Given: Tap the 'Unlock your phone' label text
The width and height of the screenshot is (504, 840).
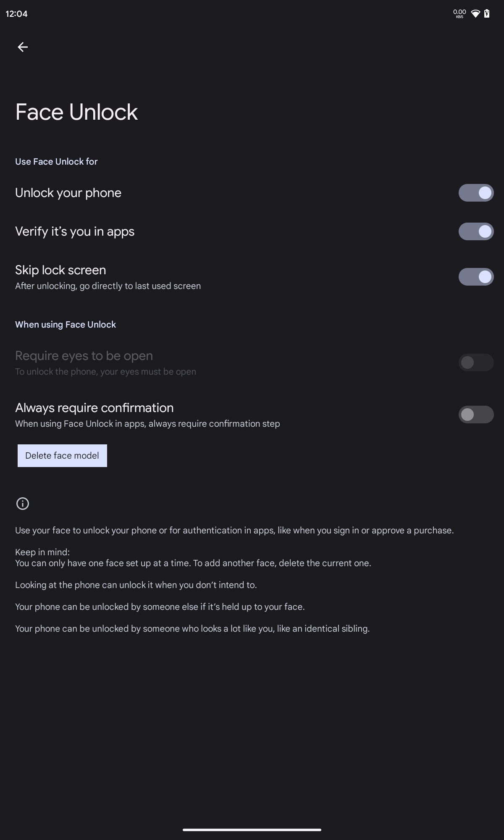Looking at the screenshot, I should 68,193.
